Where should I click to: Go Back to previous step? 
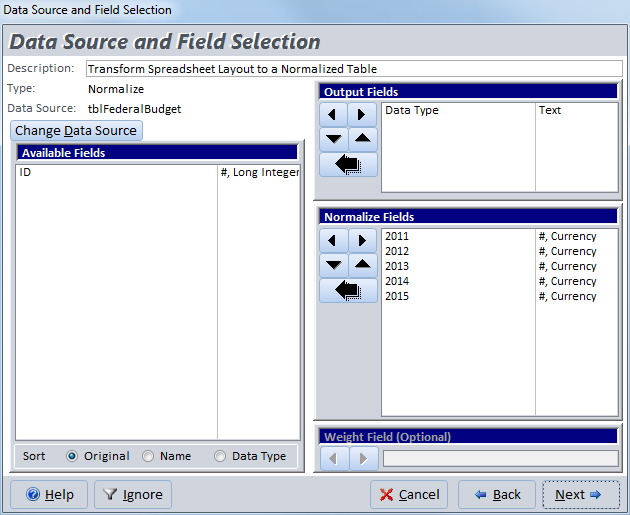497,494
